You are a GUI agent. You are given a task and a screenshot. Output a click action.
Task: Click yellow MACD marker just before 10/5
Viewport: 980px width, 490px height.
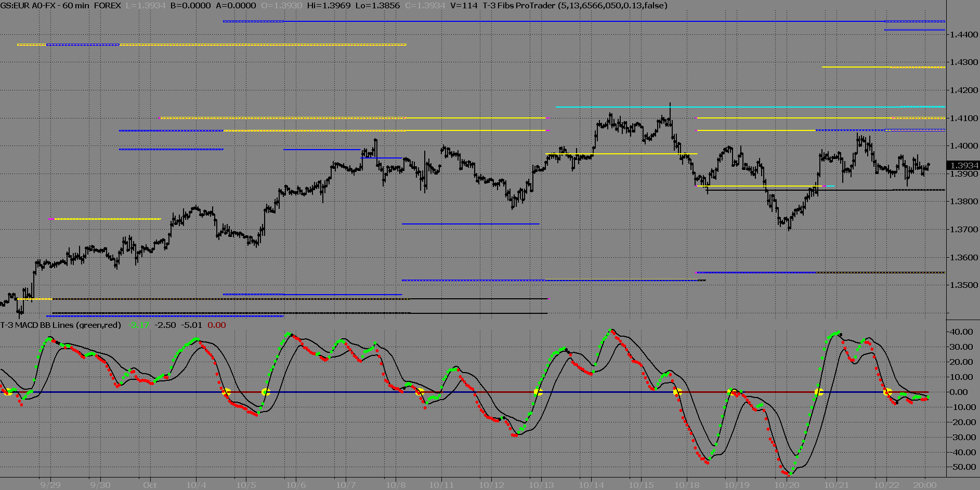227,392
